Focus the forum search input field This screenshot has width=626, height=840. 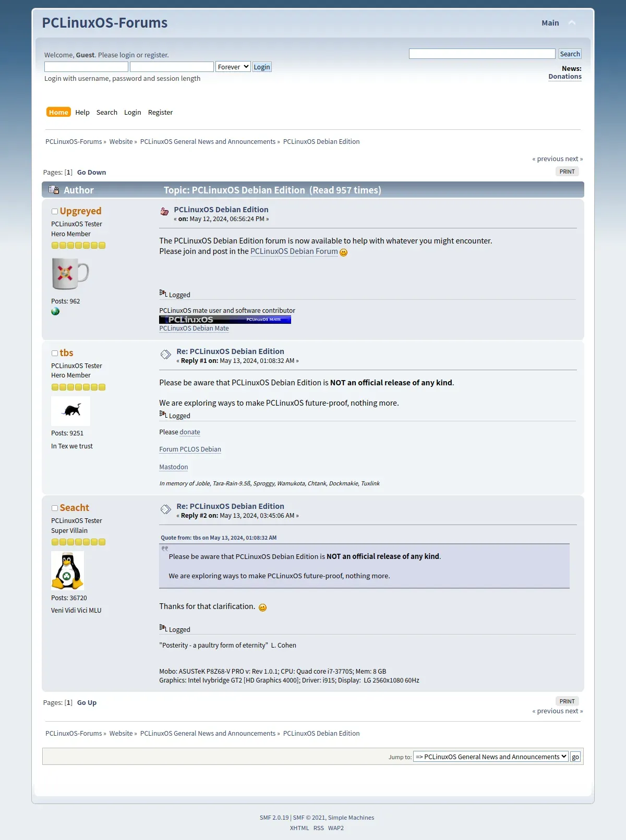tap(482, 54)
